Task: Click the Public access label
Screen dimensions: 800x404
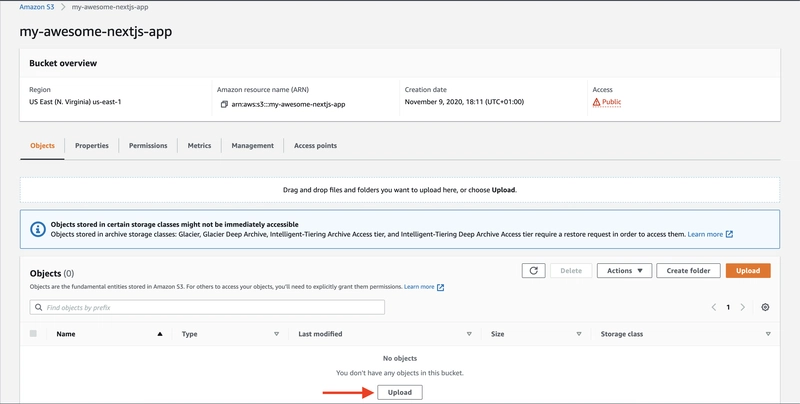Action: pyautogui.click(x=611, y=102)
